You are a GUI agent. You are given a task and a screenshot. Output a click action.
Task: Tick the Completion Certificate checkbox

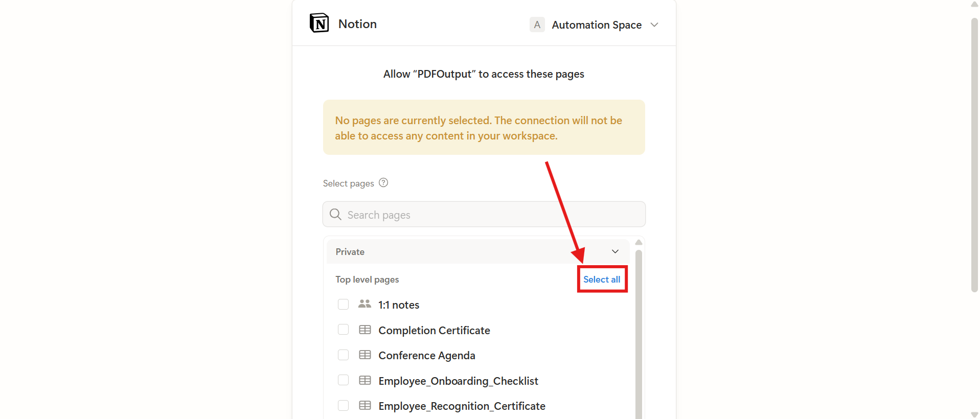pos(343,330)
